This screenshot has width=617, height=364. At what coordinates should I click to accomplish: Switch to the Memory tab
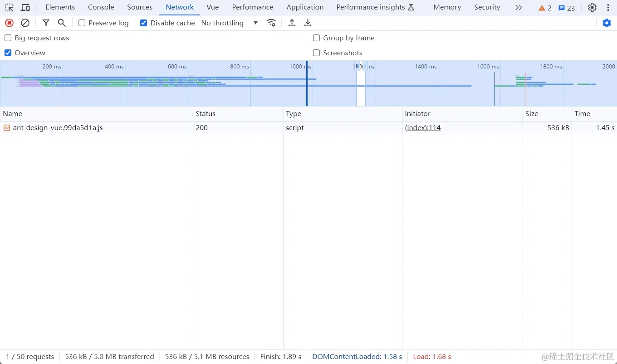point(447,7)
